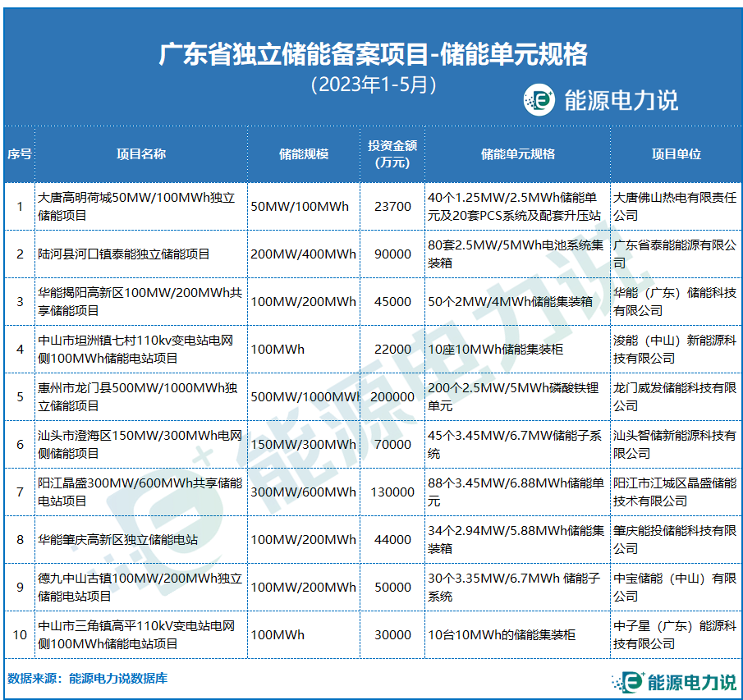Select the 项目单位 column header
The height and width of the screenshot is (700, 743).
pos(676,154)
